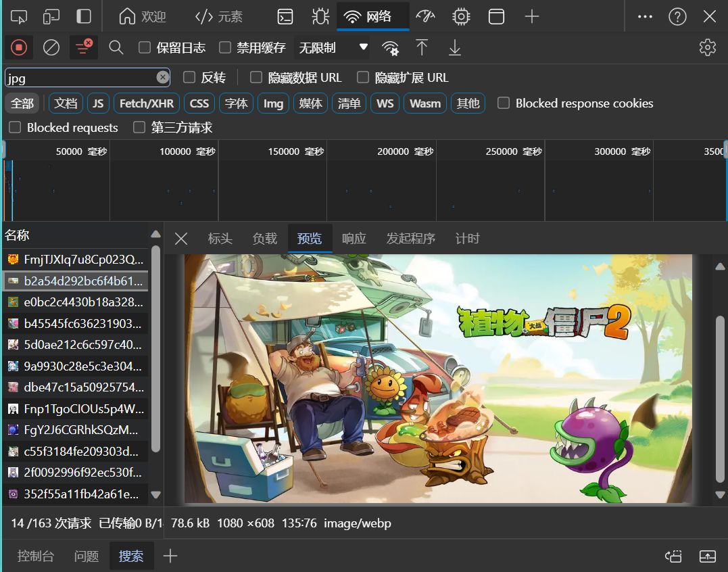Image resolution: width=728 pixels, height=572 pixels.
Task: Check the 隐藏数据 URL option
Action: [x=256, y=78]
